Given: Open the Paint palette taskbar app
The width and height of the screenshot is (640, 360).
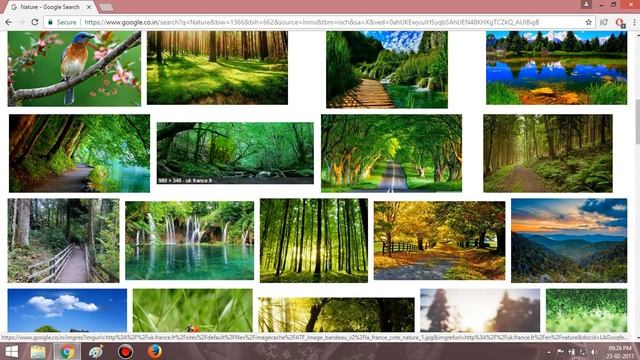Looking at the screenshot, I should [x=96, y=351].
